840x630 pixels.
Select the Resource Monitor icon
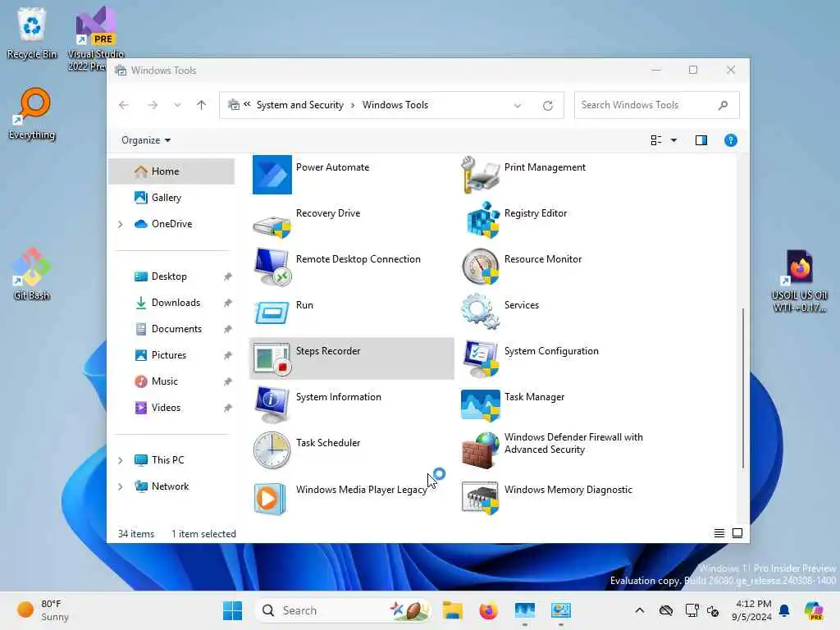pos(480,267)
